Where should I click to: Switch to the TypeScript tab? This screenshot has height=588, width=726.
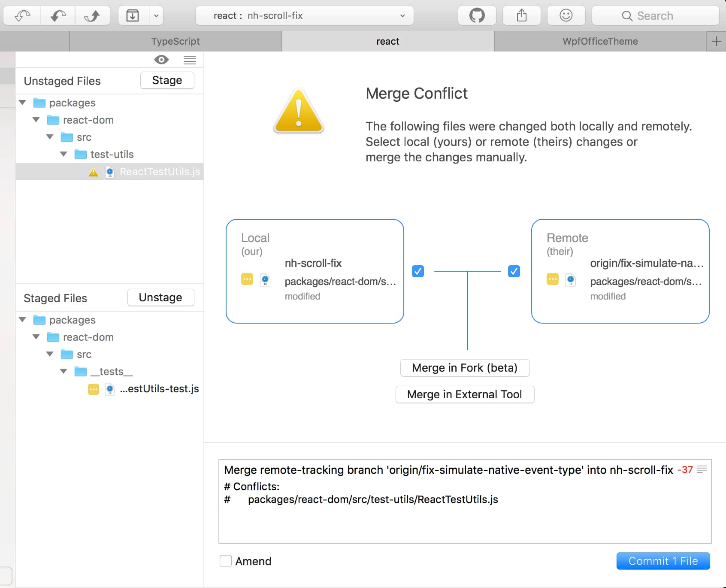coord(175,41)
